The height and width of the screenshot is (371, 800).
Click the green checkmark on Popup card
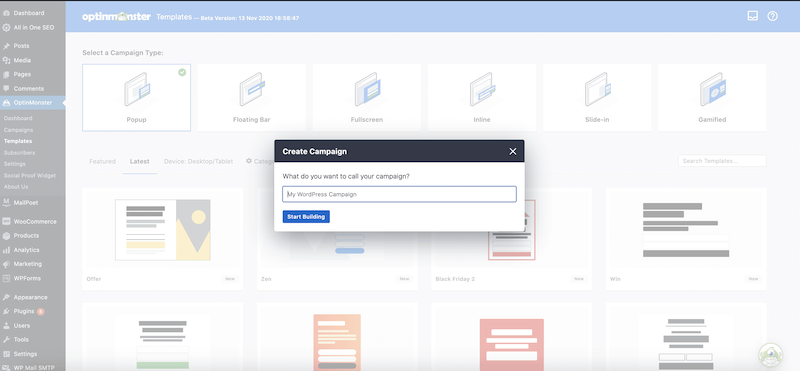(182, 72)
